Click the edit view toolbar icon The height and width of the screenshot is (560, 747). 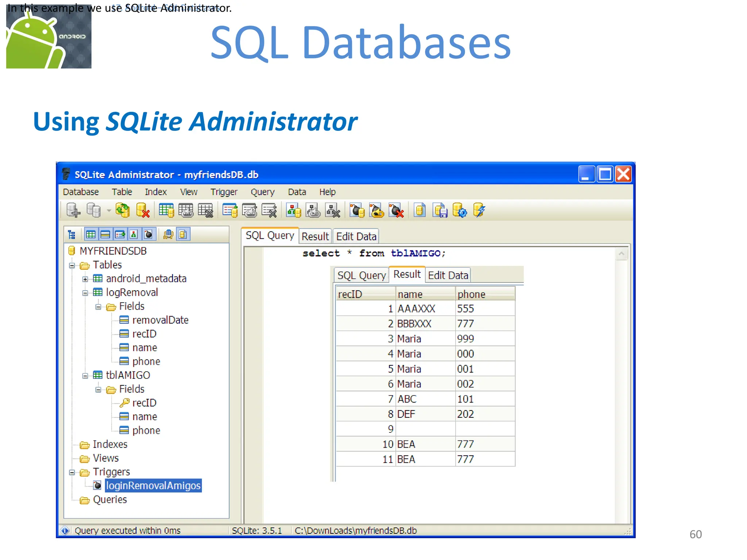point(313,210)
